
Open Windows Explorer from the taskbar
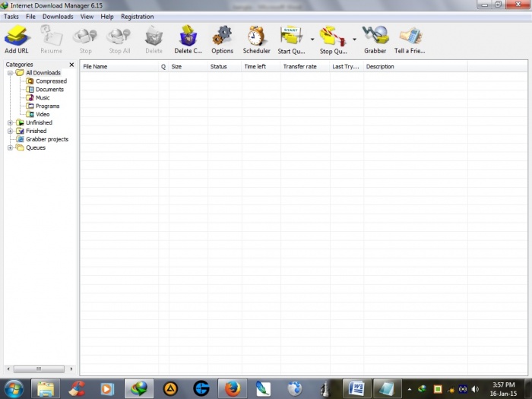[46, 389]
